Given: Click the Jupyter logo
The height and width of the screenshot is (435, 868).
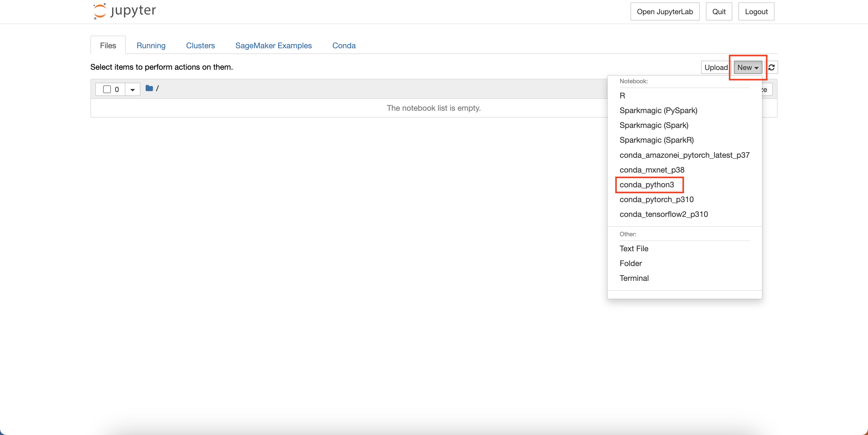Looking at the screenshot, I should pyautogui.click(x=124, y=11).
